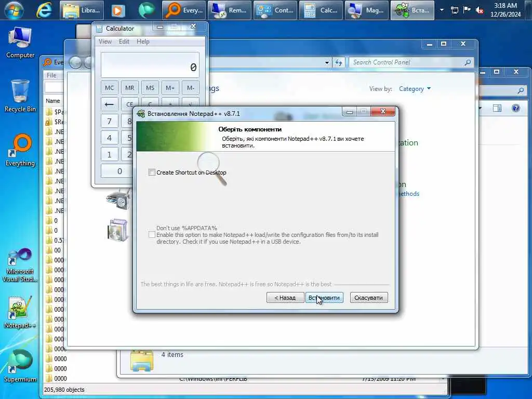Open Internet Explorer from taskbar

pyautogui.click(x=44, y=10)
